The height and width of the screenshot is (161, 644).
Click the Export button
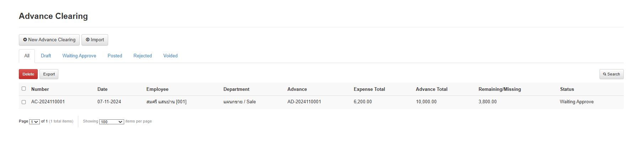49,74
